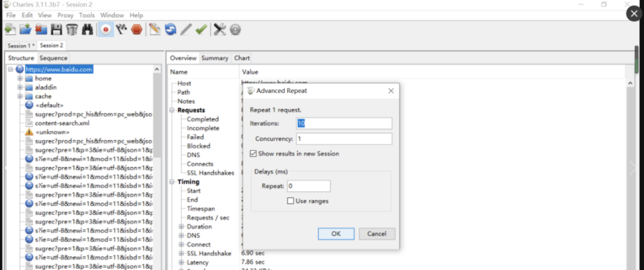Select the Structure tab
Image resolution: width=644 pixels, height=270 pixels.
pos(21,58)
